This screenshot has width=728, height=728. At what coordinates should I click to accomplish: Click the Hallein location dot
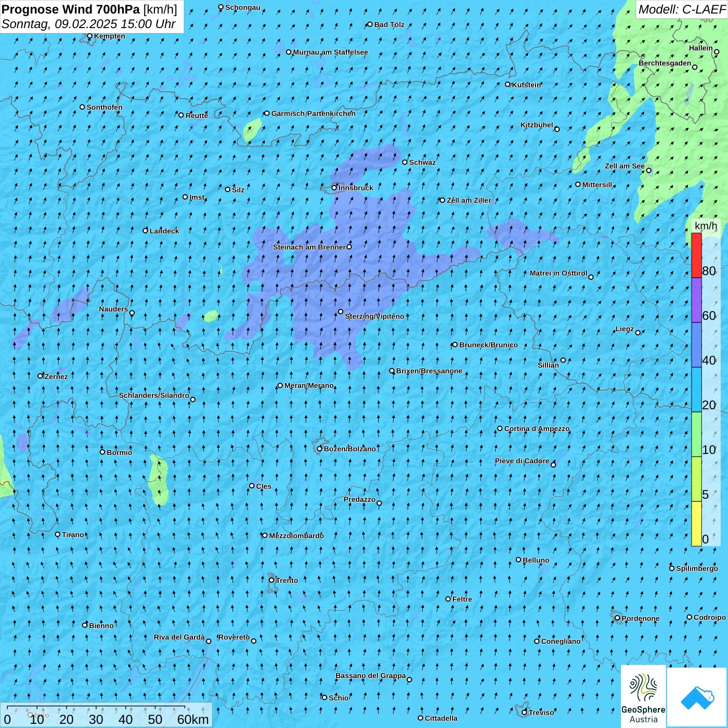[x=717, y=51]
